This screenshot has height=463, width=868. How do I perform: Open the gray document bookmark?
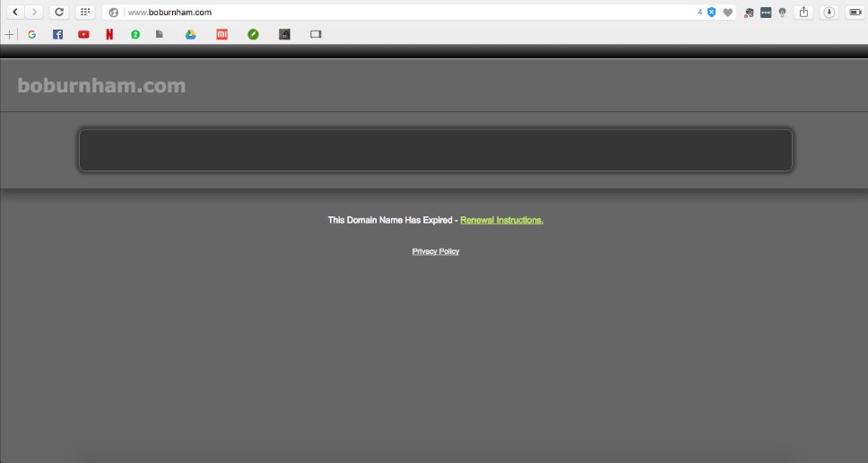160,34
